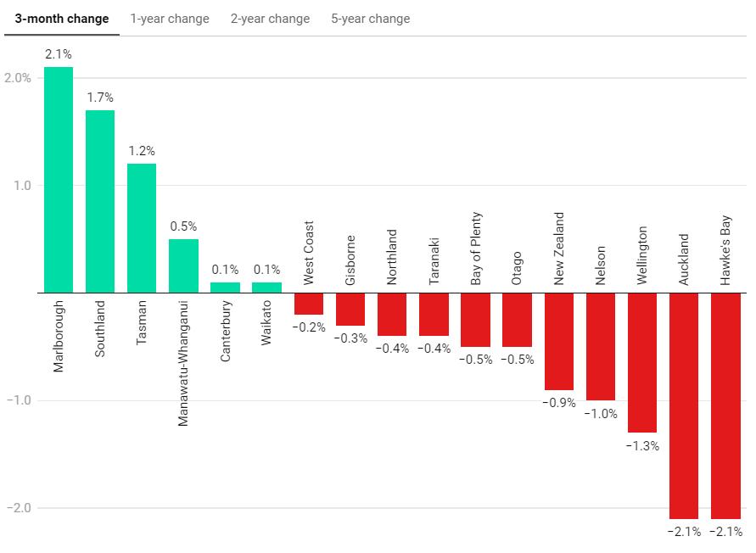Select the Nelson -1.0% bar

[601, 347]
